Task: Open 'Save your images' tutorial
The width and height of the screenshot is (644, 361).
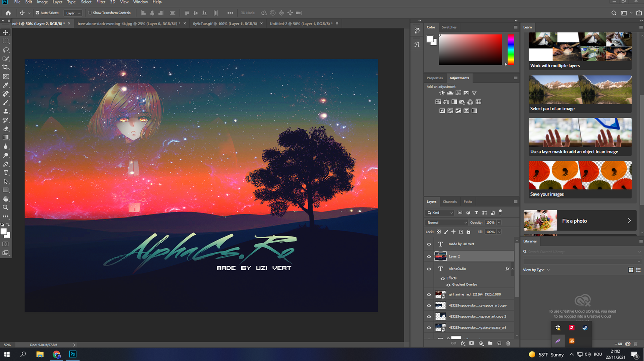Action: 580,180
